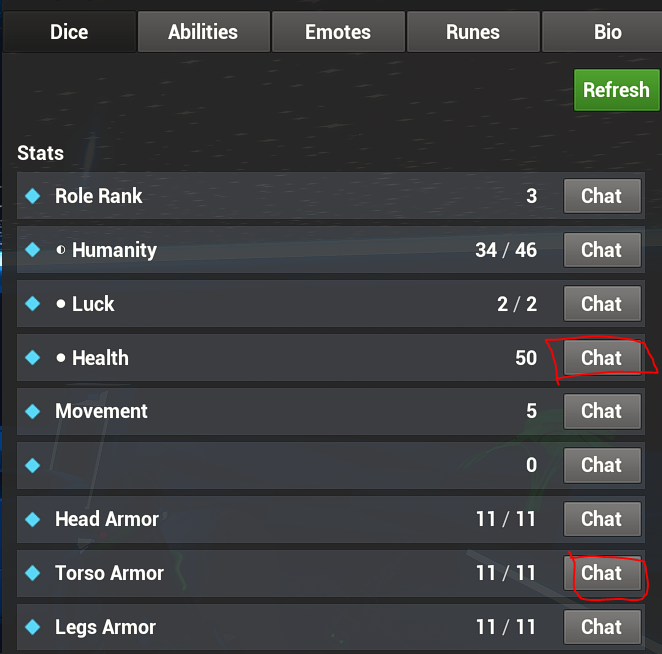This screenshot has width=662, height=654.
Task: Send Torso Armor to Chat
Action: 601,573
